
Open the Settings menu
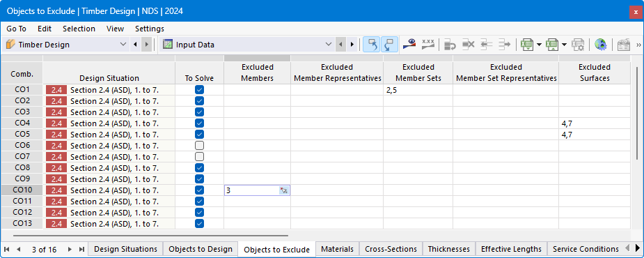(x=150, y=29)
